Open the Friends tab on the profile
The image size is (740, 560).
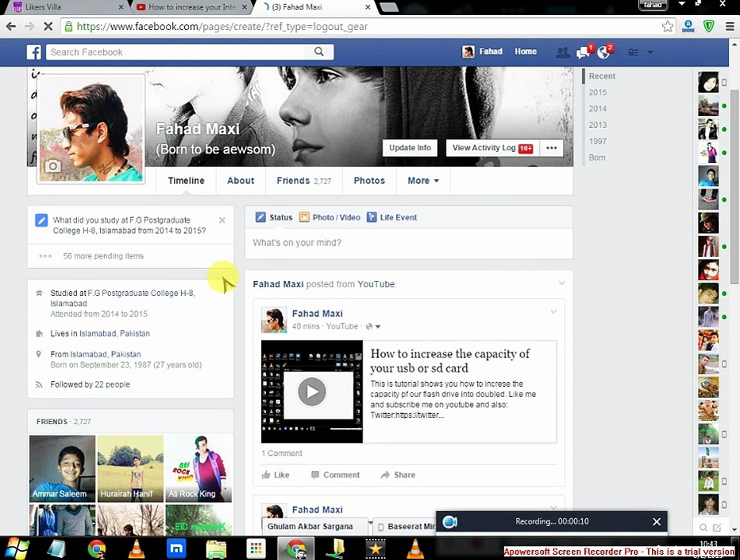point(304,180)
